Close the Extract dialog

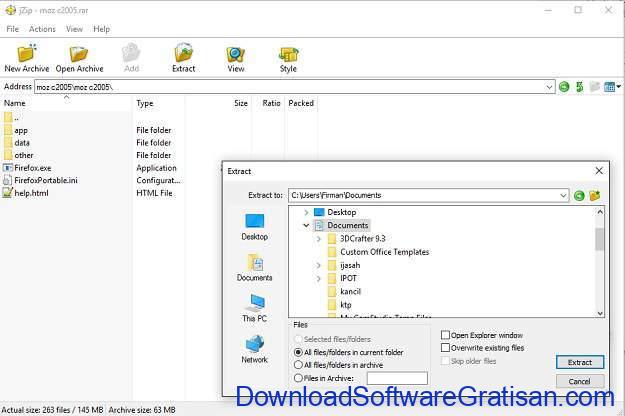pos(599,171)
